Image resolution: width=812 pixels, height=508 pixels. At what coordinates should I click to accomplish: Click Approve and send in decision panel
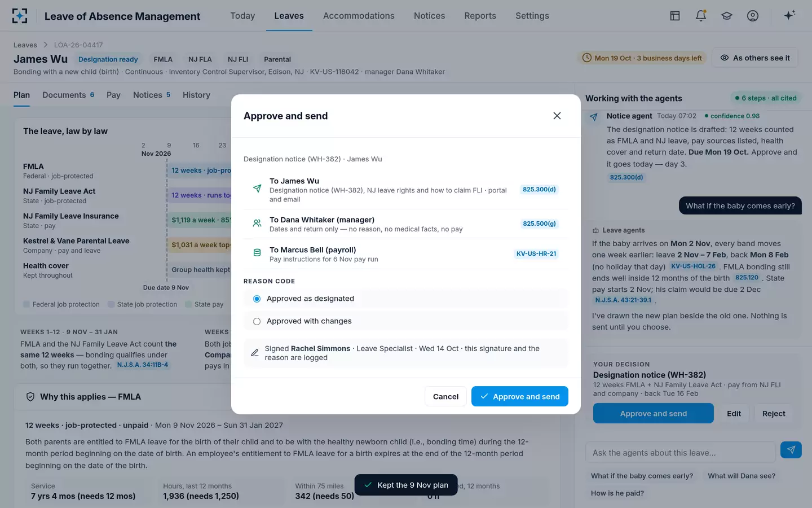pos(653,413)
